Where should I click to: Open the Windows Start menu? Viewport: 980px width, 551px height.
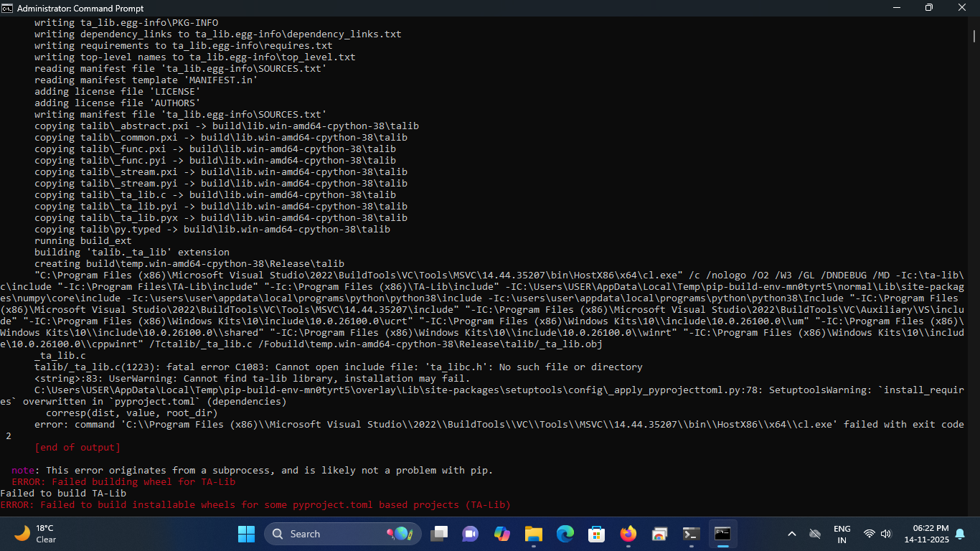pyautogui.click(x=246, y=534)
